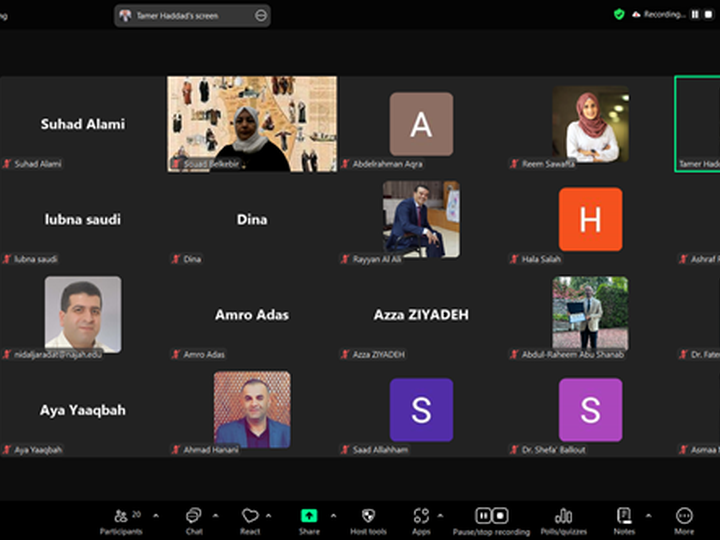Image resolution: width=720 pixels, height=540 pixels.
Task: Select Aya Yaaqbah's tile
Action: (x=83, y=410)
